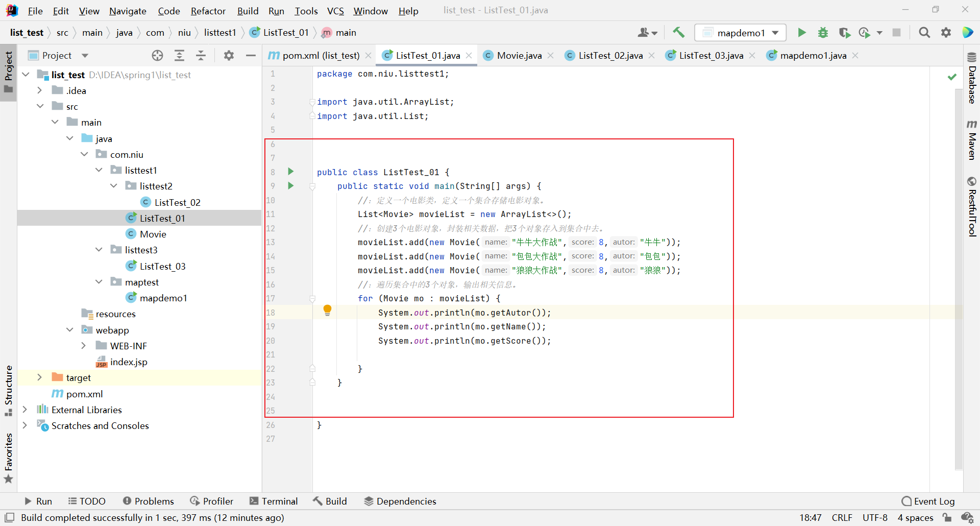Start debugging with the bug icon

pos(823,33)
